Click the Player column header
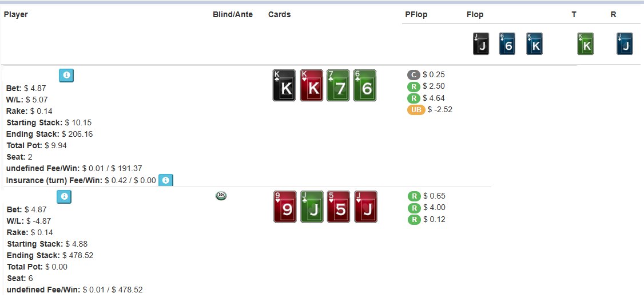 [x=16, y=14]
